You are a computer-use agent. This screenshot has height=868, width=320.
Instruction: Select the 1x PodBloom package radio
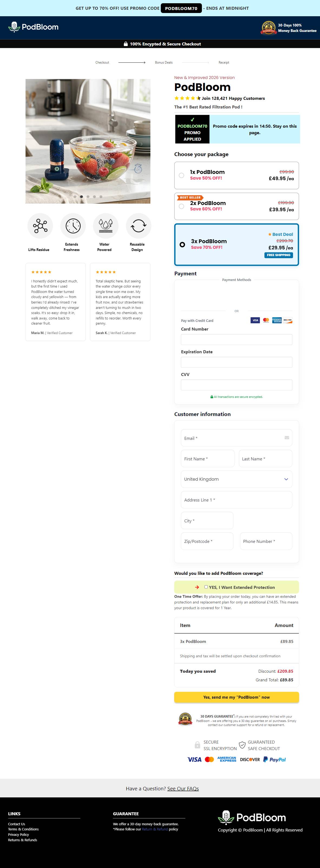point(182,175)
